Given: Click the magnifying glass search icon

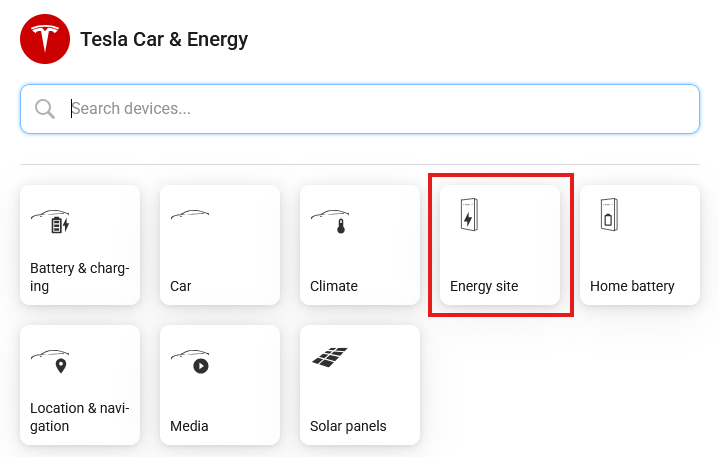Looking at the screenshot, I should 44,109.
